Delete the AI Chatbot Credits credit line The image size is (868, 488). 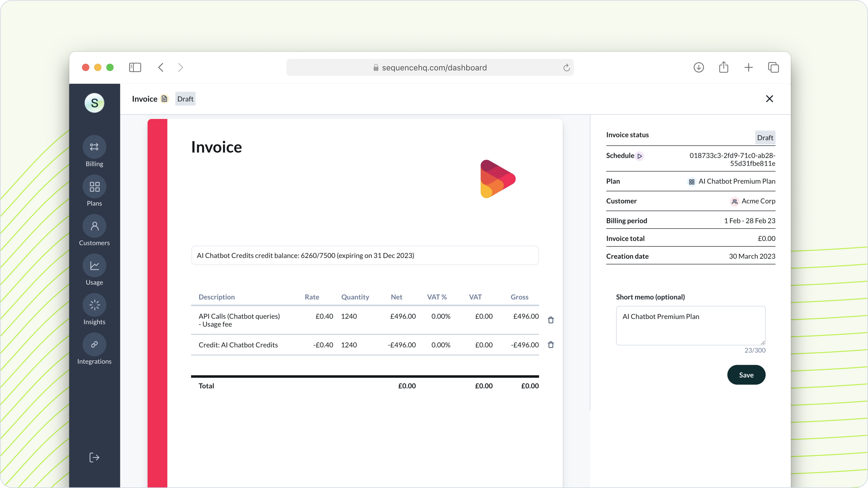551,344
